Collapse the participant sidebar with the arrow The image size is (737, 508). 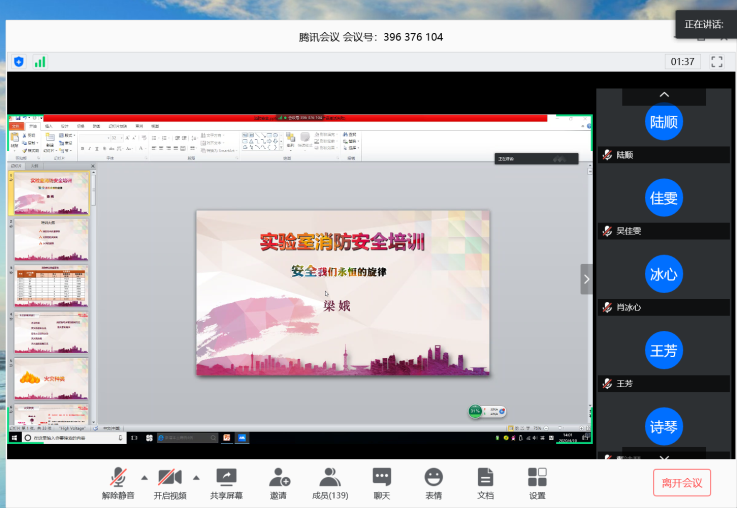pyautogui.click(x=587, y=279)
